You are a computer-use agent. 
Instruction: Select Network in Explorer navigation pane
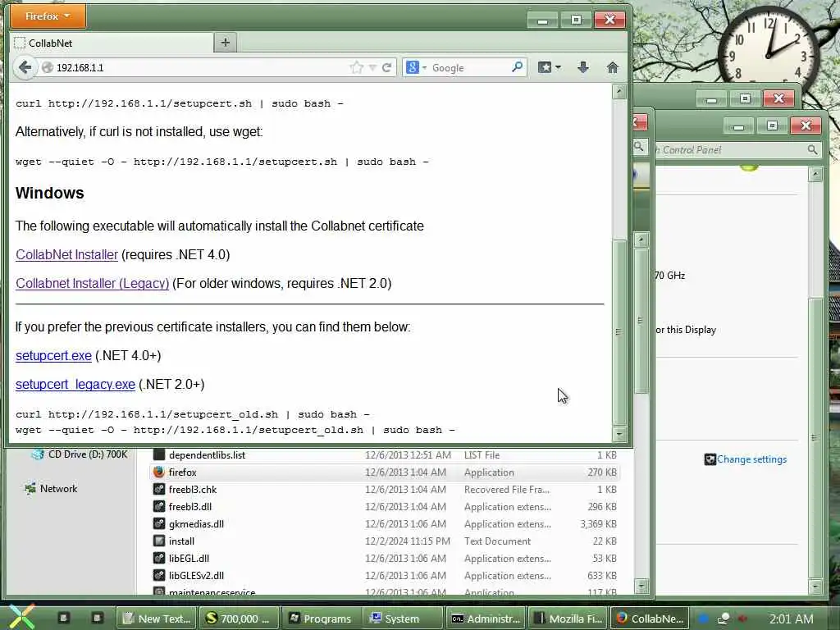point(52,489)
